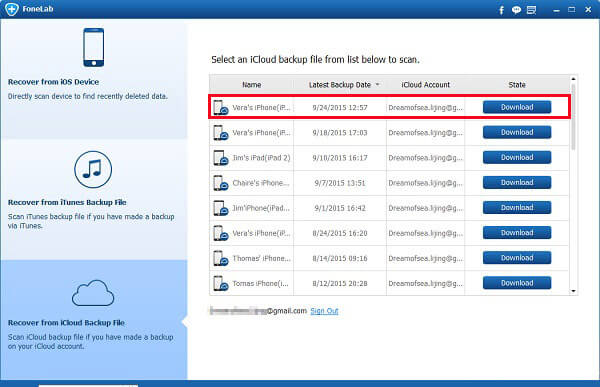Download the 8/24/2015 16:20 backup
Image resolution: width=600 pixels, height=387 pixels.
517,233
